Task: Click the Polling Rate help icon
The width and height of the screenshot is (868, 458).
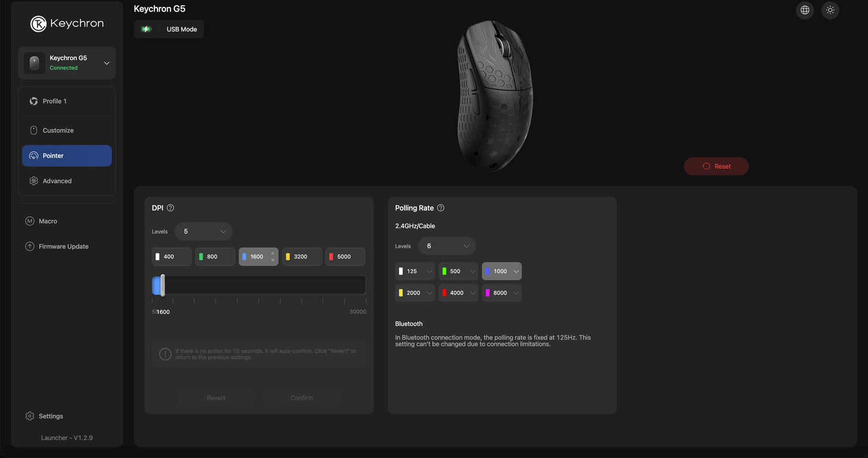Action: [x=441, y=208]
